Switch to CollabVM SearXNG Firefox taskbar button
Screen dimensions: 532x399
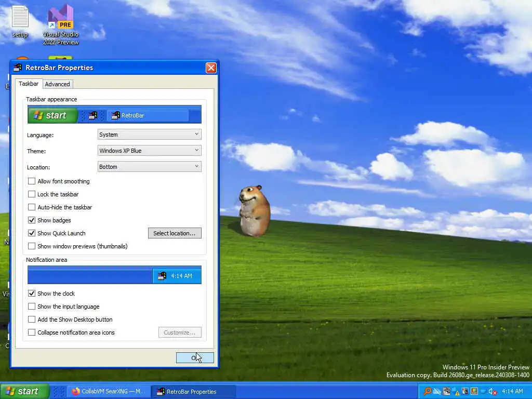pyautogui.click(x=108, y=391)
